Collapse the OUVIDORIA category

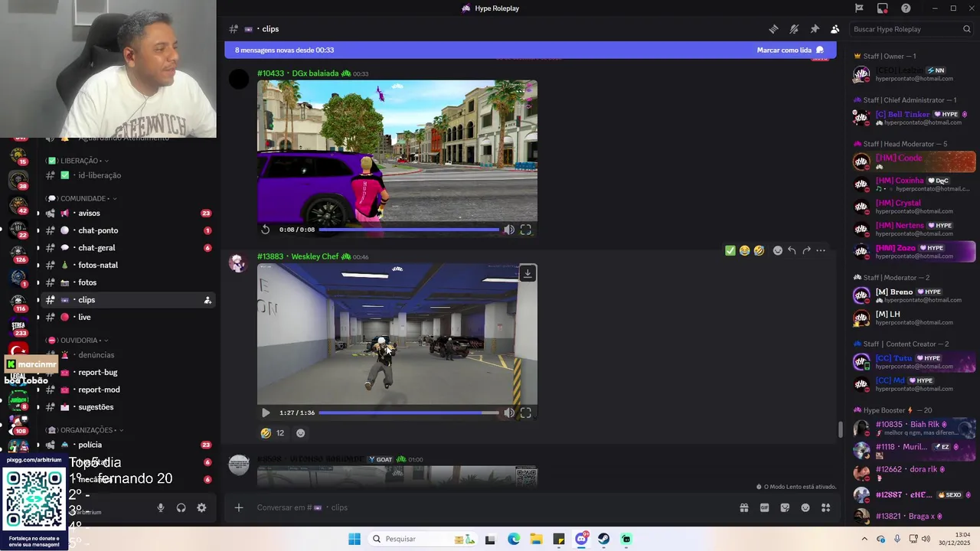pyautogui.click(x=77, y=340)
